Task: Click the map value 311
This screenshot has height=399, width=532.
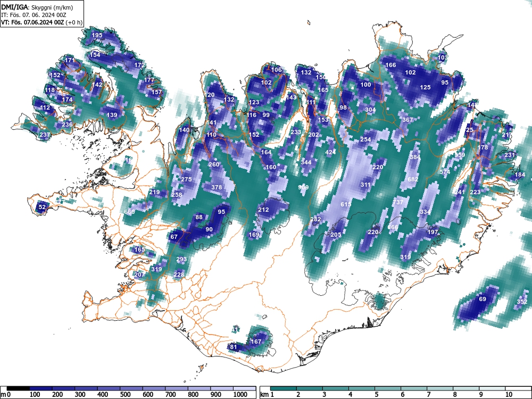Action: pos(365,185)
